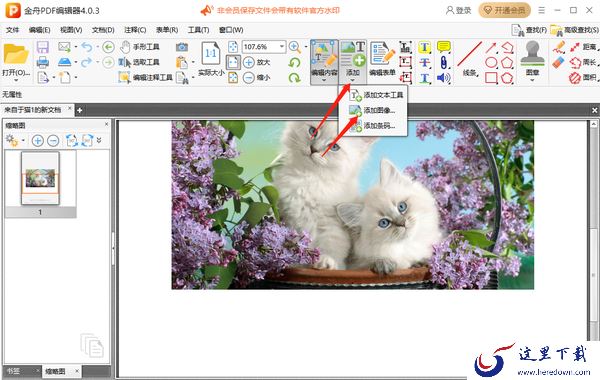Zoom out thumbnails with panel minus icon
Screen dimensions: 600x380
click(53, 140)
